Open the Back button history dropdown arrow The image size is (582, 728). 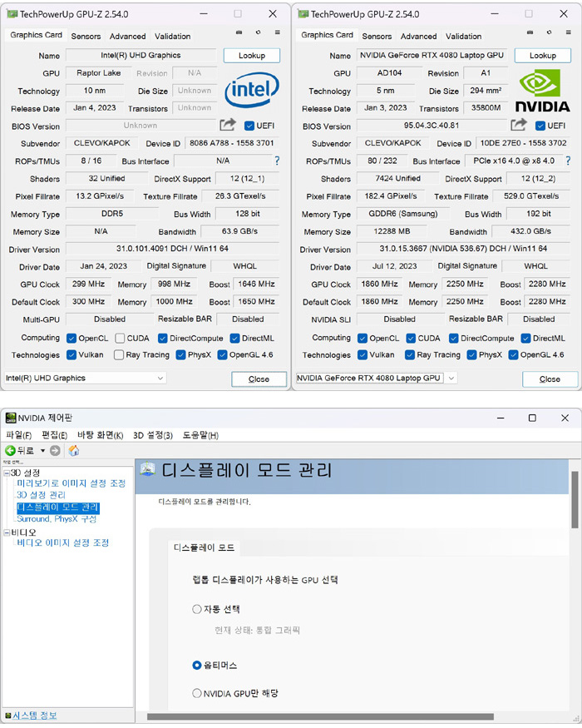click(42, 450)
